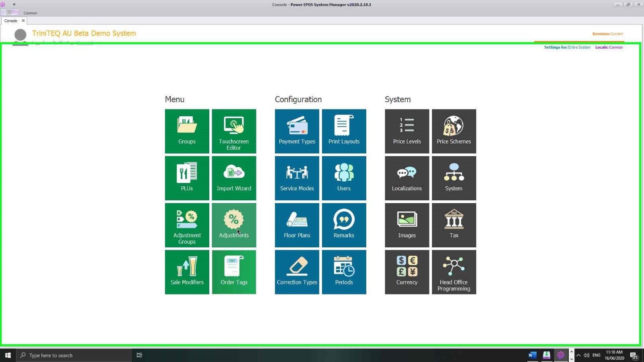The width and height of the screenshot is (644, 362).
Task: Click the Entire System settings link
Action: pos(579,47)
